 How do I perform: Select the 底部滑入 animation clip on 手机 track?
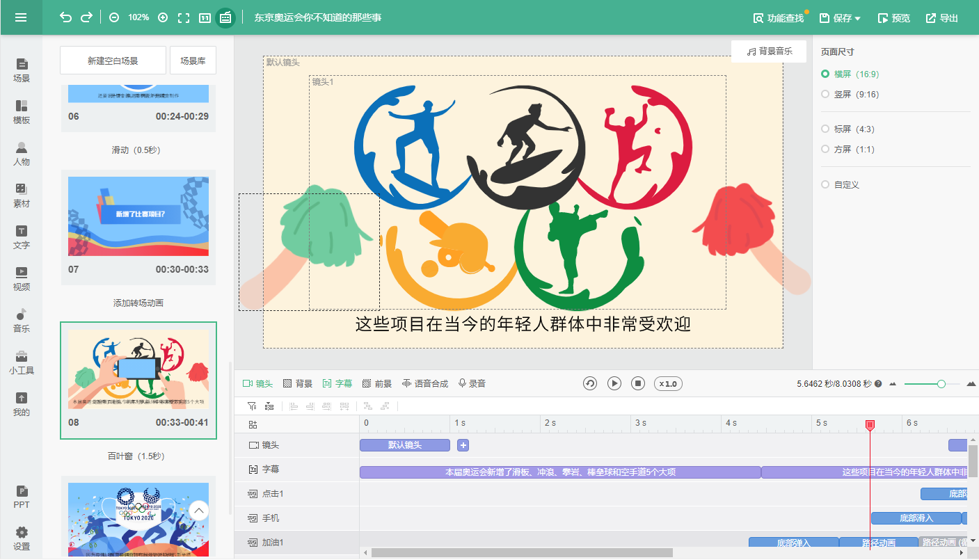pyautogui.click(x=916, y=518)
